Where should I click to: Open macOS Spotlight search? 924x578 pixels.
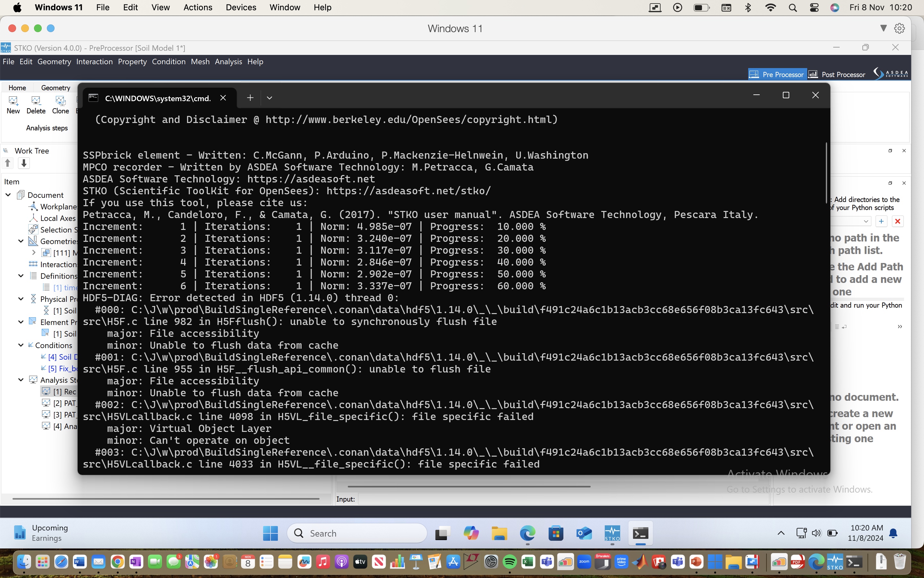(x=793, y=8)
